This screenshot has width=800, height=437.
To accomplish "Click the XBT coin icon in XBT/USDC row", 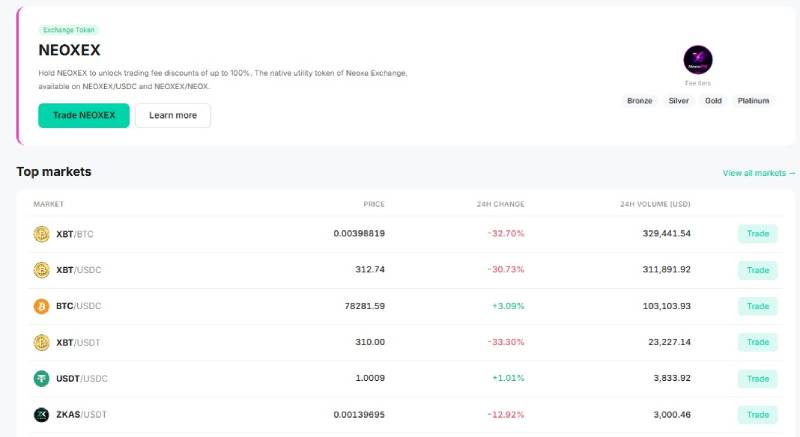I will [41, 270].
